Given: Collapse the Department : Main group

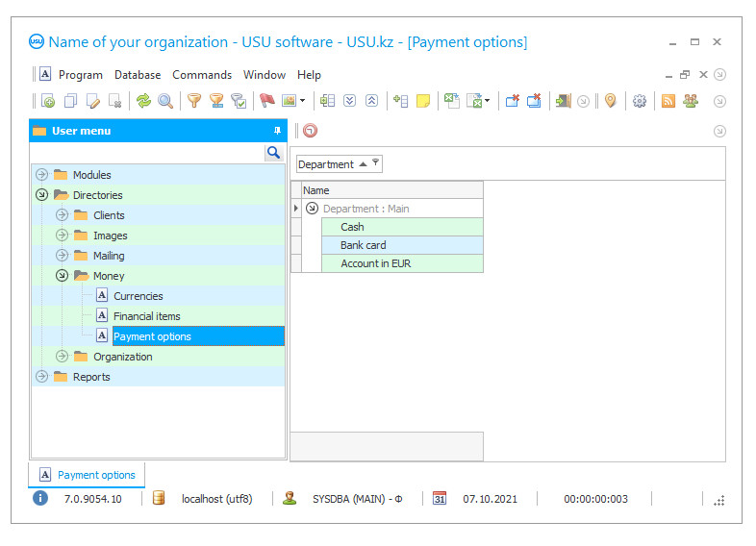Looking at the screenshot, I should pos(312,209).
